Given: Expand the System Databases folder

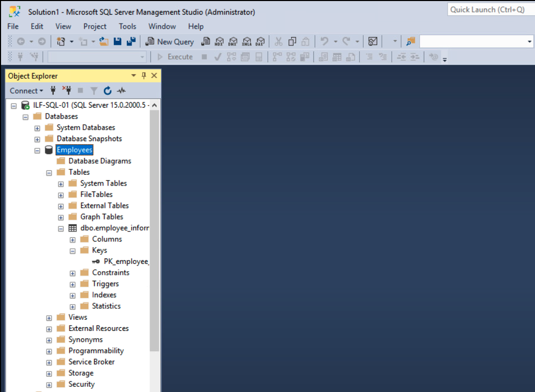Looking at the screenshot, I should 37,128.
